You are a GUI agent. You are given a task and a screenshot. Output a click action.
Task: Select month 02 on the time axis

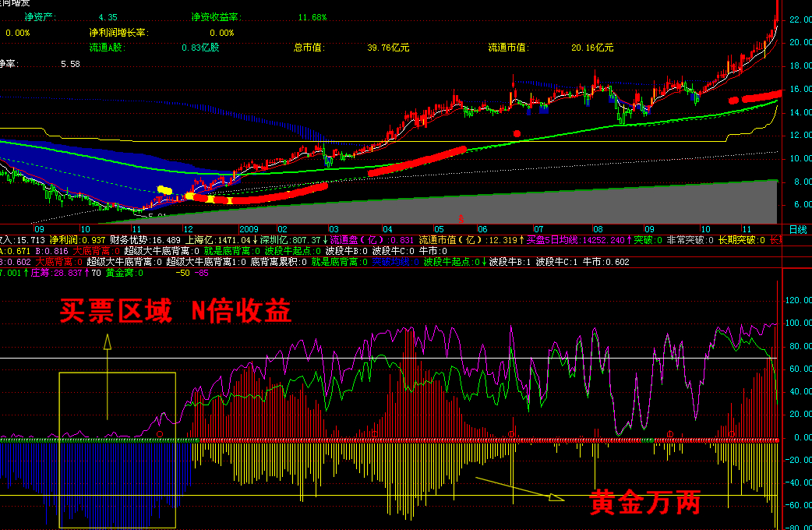(x=282, y=229)
